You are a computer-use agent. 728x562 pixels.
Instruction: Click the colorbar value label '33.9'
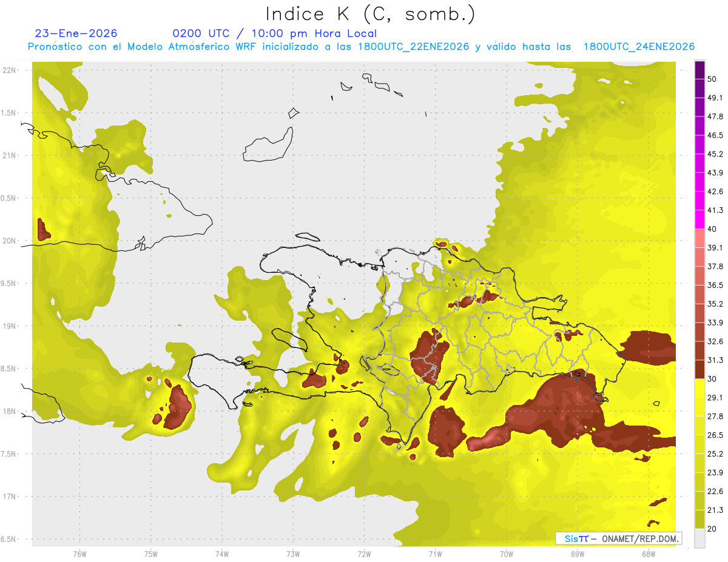coord(715,323)
